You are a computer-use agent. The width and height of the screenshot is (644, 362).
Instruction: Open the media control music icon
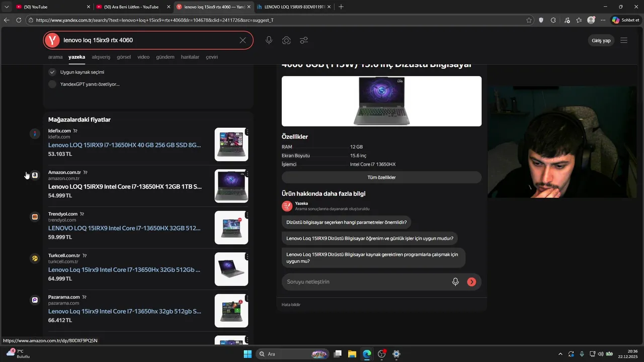[567, 20]
